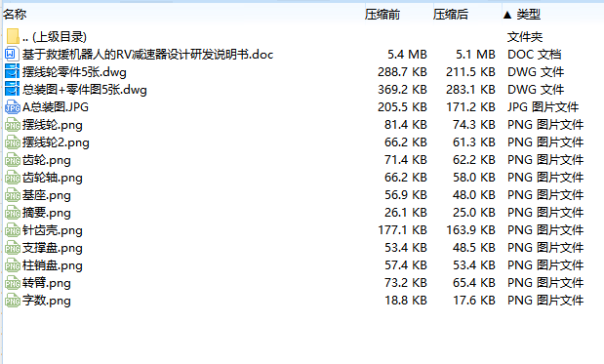Click the PNG icon for 基座.png
The width and height of the screenshot is (604, 364).
tap(13, 195)
